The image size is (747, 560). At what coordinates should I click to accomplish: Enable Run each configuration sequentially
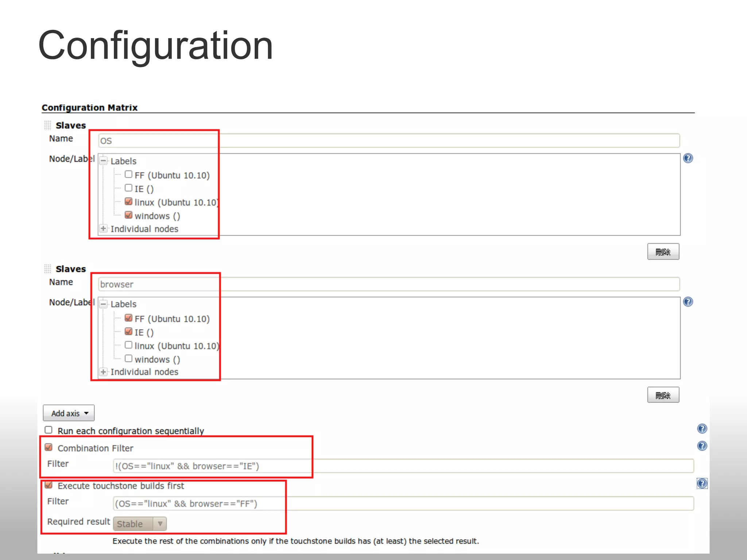(x=49, y=430)
